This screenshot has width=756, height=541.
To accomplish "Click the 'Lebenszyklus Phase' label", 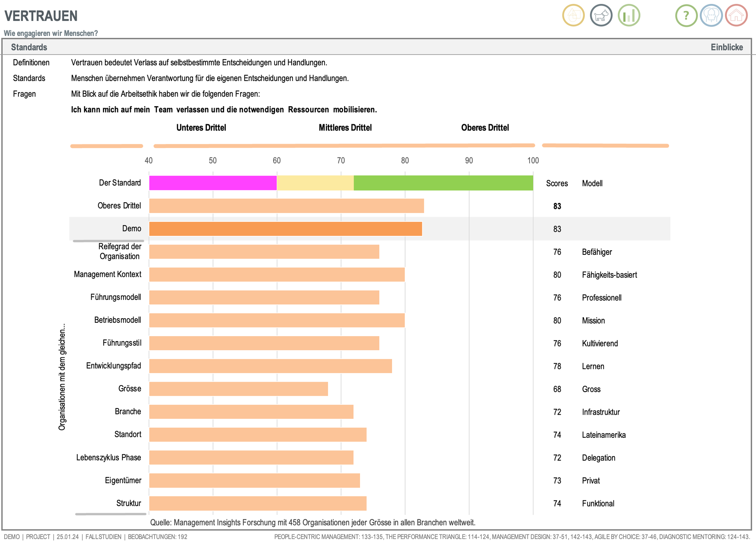I will tap(109, 457).
